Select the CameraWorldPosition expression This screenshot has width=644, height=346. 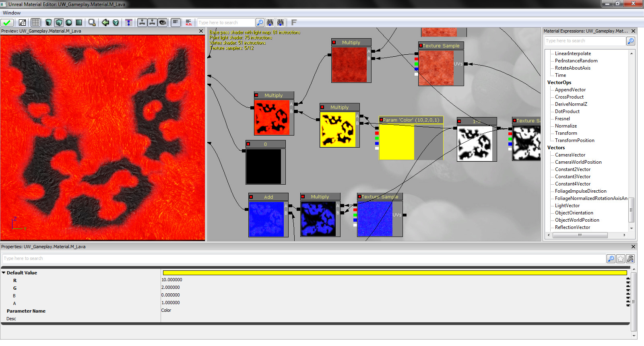coord(578,162)
